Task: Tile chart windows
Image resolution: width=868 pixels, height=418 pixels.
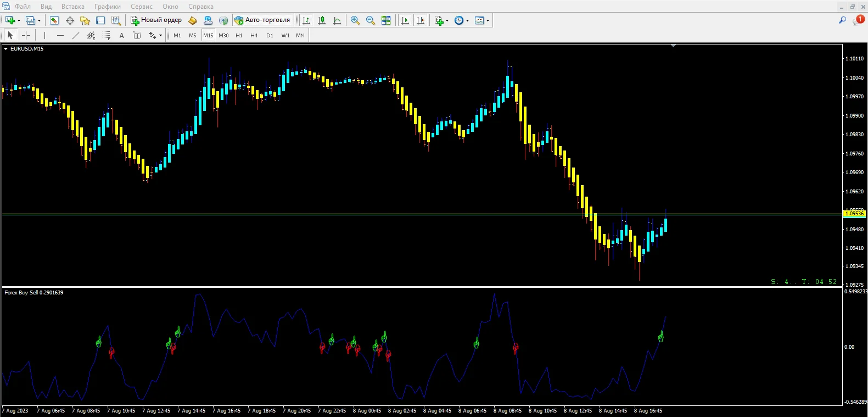Action: (386, 20)
